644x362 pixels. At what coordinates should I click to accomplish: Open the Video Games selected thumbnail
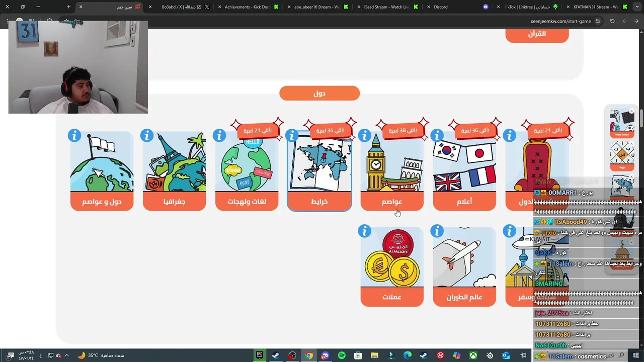[622, 123]
